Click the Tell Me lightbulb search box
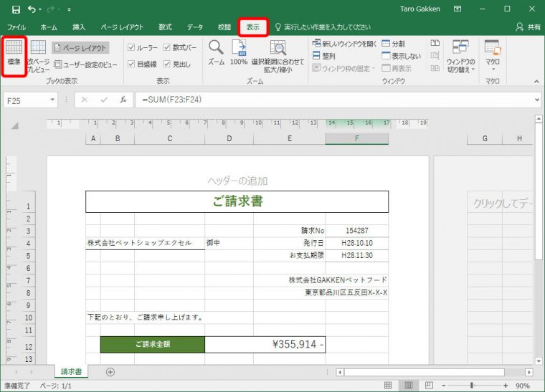The height and width of the screenshot is (392, 545). 323,27
